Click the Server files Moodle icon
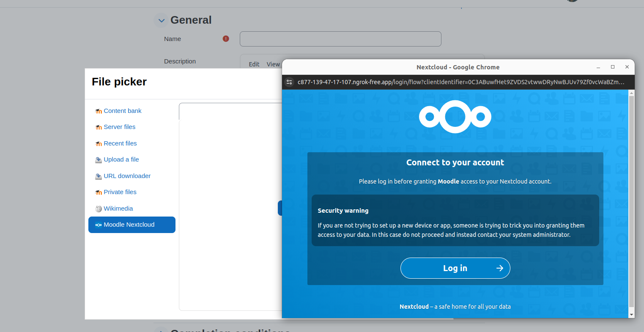The width and height of the screenshot is (644, 332). 99,127
